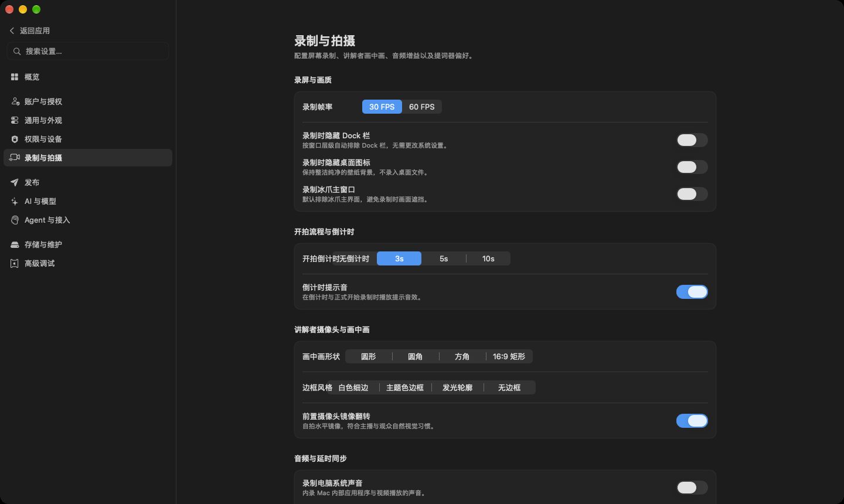The height and width of the screenshot is (504, 844).
Task: Toggle 录制时隐藏桌面图标 switch
Action: (x=692, y=167)
